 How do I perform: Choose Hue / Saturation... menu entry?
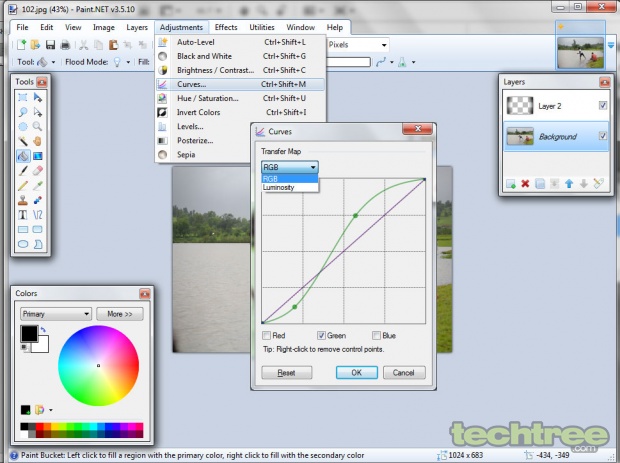coord(240,98)
